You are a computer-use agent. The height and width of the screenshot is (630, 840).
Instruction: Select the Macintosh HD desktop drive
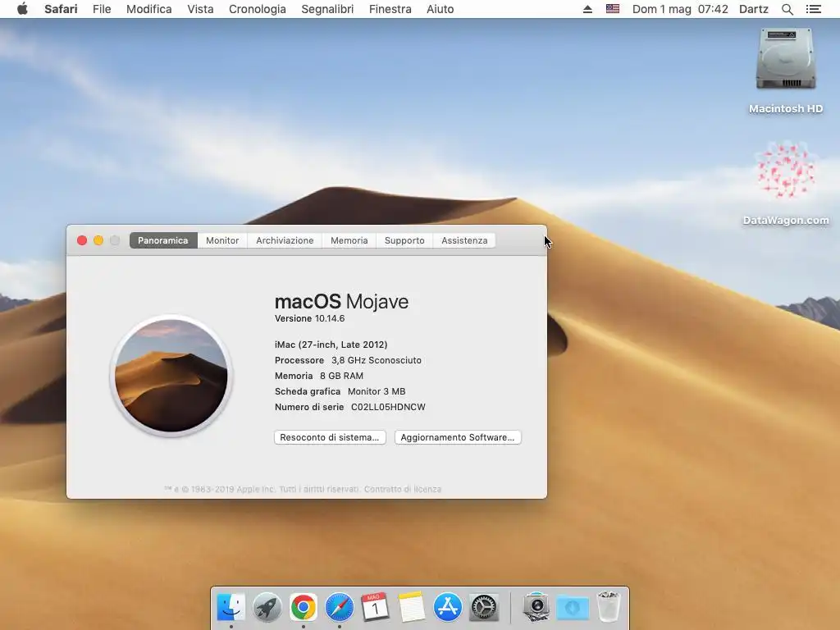point(786,71)
